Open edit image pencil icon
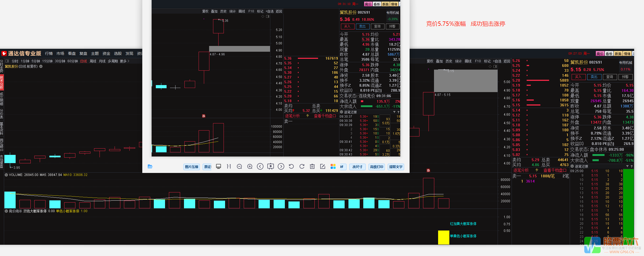This screenshot has width=644, height=256. click(x=323, y=166)
